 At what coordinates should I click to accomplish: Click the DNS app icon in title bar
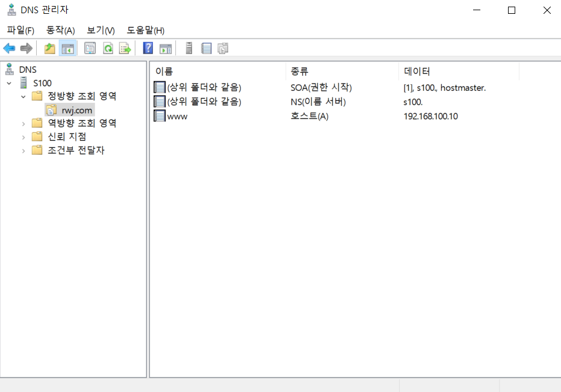[11, 10]
